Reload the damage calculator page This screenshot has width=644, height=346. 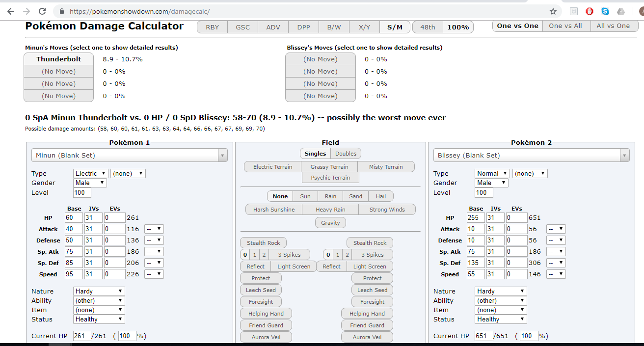click(x=42, y=11)
